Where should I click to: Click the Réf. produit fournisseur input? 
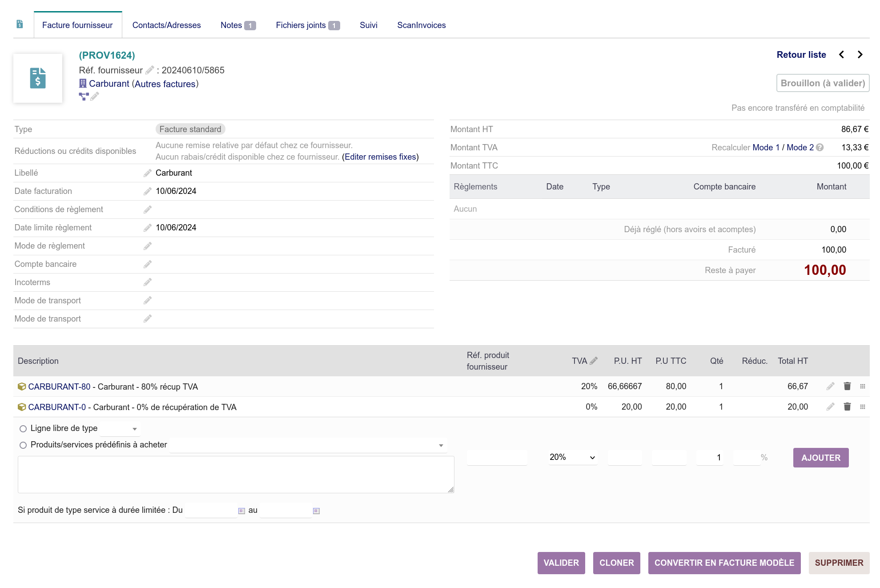497,458
